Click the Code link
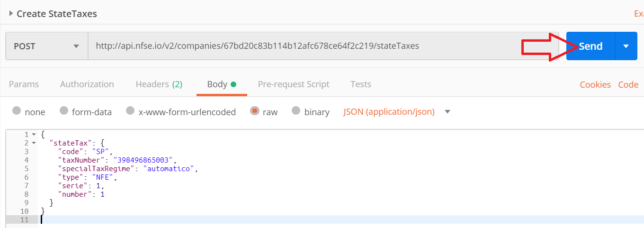Image resolution: width=644 pixels, height=228 pixels. pyautogui.click(x=628, y=85)
